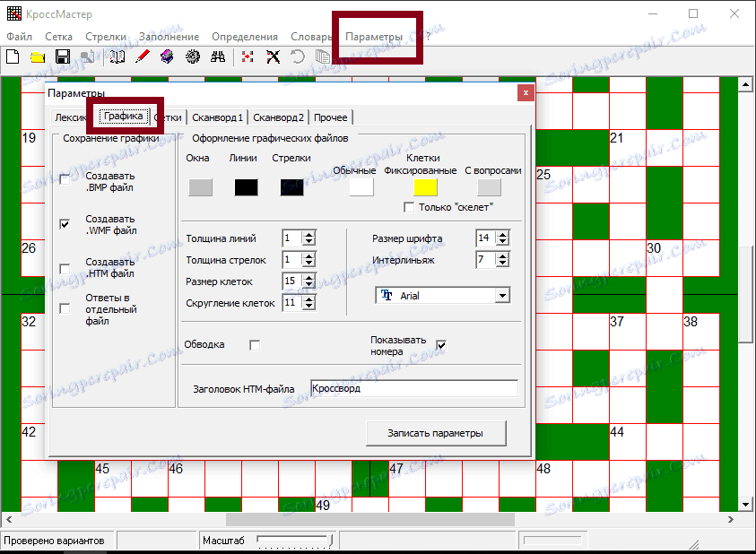Decrease 'Размер клеток' with the down arrow
The image size is (756, 554).
[x=309, y=284]
